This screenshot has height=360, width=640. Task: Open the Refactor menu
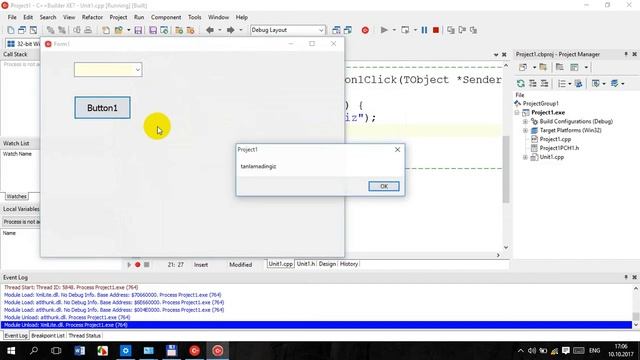92,17
